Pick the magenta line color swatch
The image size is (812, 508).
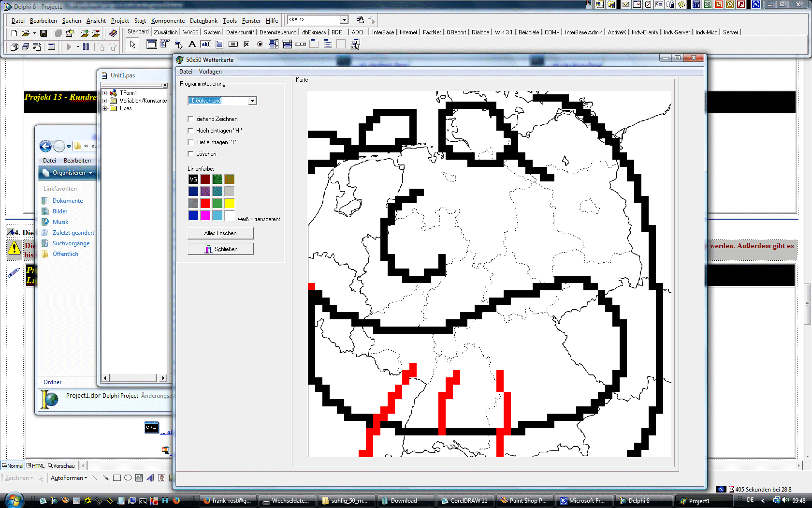205,215
